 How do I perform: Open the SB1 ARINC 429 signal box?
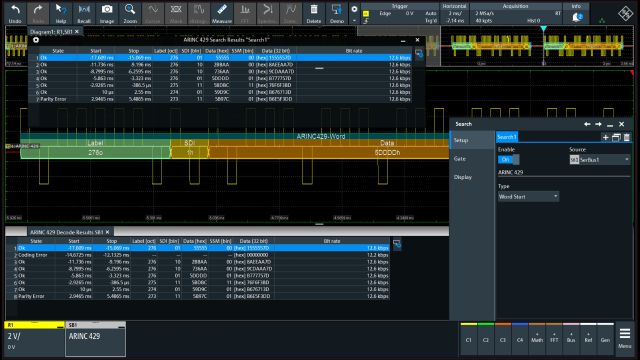[x=96, y=339]
